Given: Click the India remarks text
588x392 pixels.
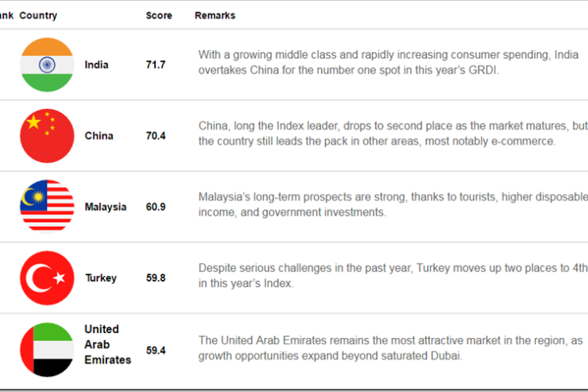Looking at the screenshot, I should click(x=389, y=62).
